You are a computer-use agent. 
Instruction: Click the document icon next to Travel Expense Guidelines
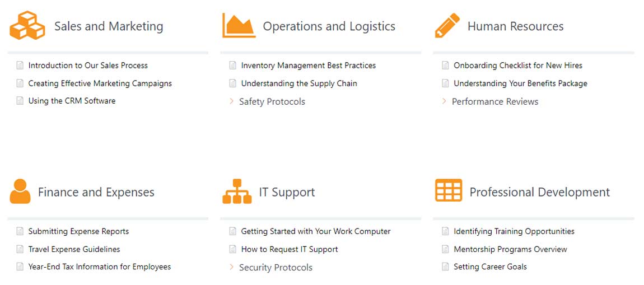tap(20, 249)
